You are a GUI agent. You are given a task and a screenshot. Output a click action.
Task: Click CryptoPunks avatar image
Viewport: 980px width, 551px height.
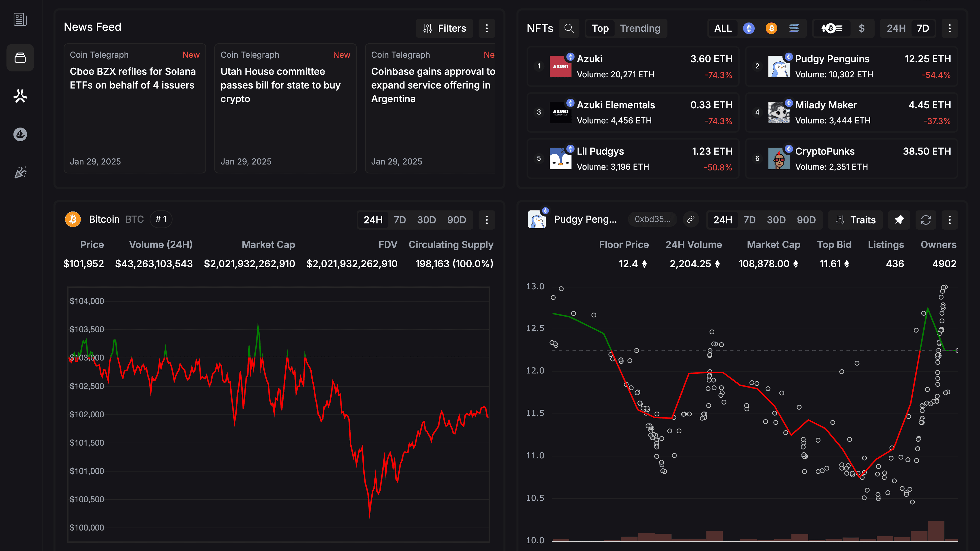(x=779, y=159)
